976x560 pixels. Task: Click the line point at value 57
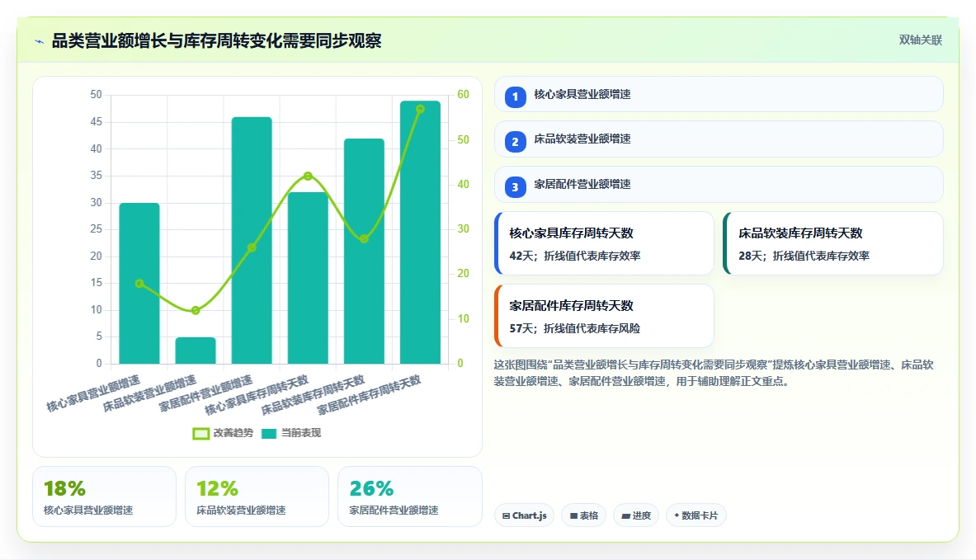point(420,110)
